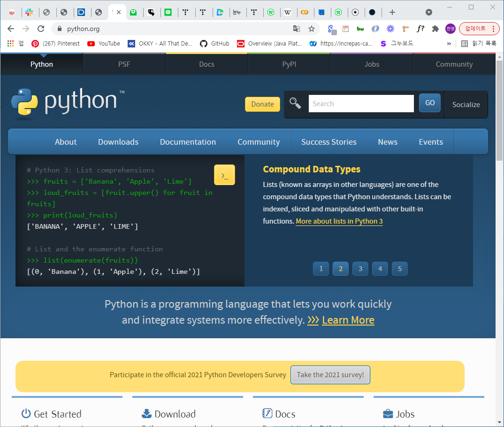Expand hidden bookmarks chevron
This screenshot has height=427, width=504.
pos(449,43)
